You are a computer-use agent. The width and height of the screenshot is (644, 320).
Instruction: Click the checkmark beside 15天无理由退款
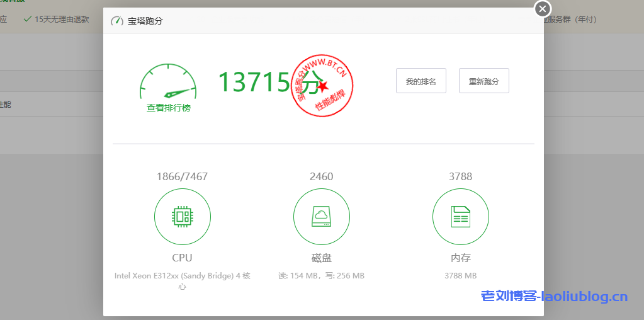[x=27, y=19]
